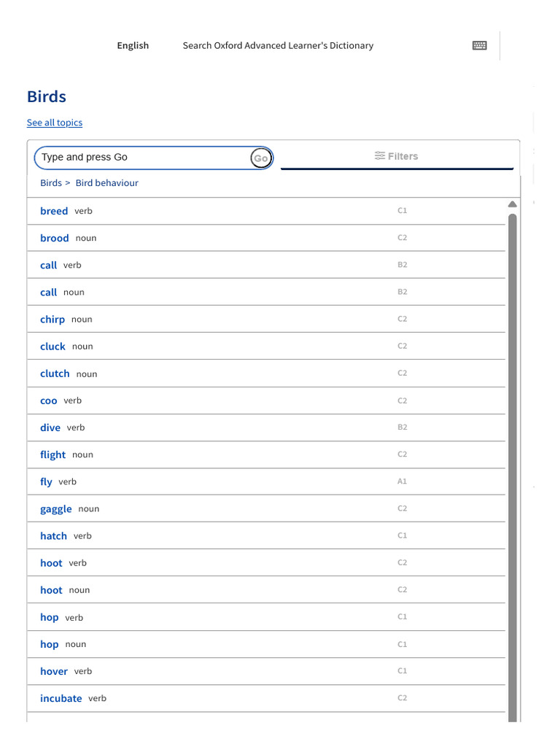Open the 'hover' verb entry
The height and width of the screenshot is (747, 560).
[x=54, y=671]
